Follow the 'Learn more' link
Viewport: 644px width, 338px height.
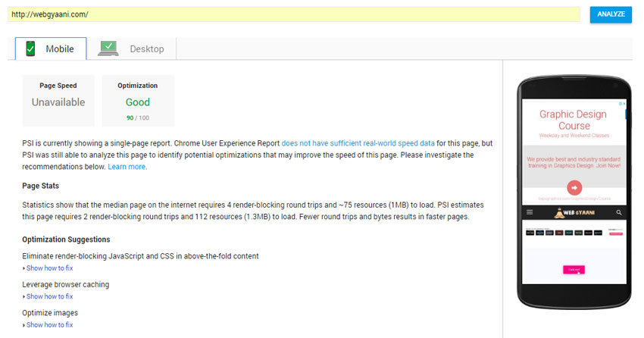point(127,167)
